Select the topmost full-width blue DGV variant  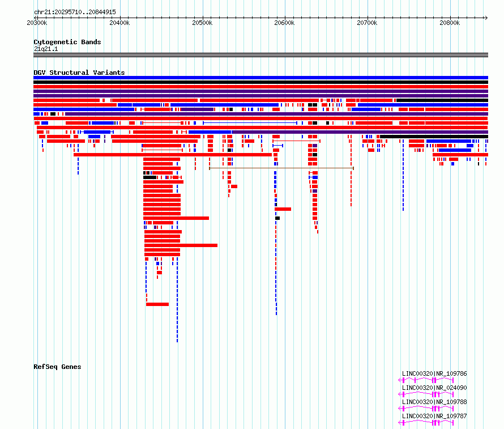pos(260,78)
